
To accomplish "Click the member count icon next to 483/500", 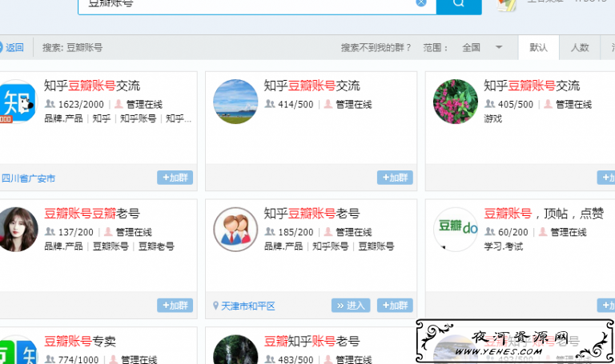I will point(270,359).
